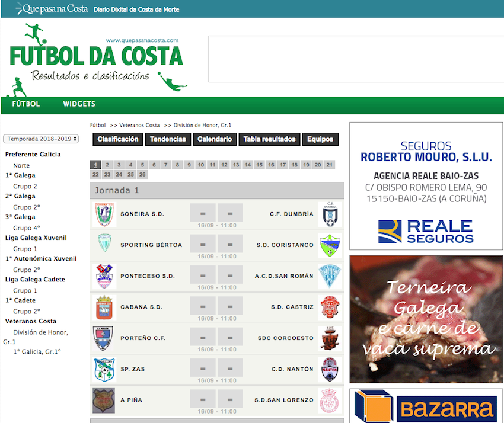Viewport: 504px width, 423px height.
Task: Click the Cabana S.D. team crest
Action: tap(104, 307)
